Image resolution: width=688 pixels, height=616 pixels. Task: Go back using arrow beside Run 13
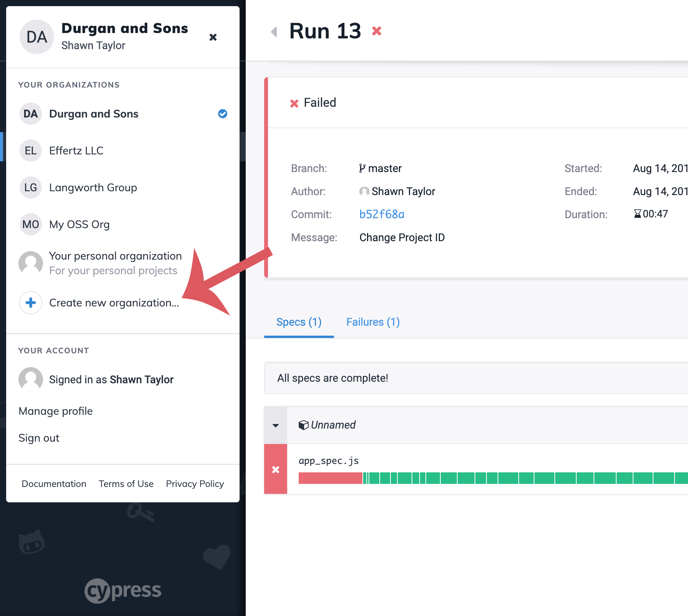[274, 31]
